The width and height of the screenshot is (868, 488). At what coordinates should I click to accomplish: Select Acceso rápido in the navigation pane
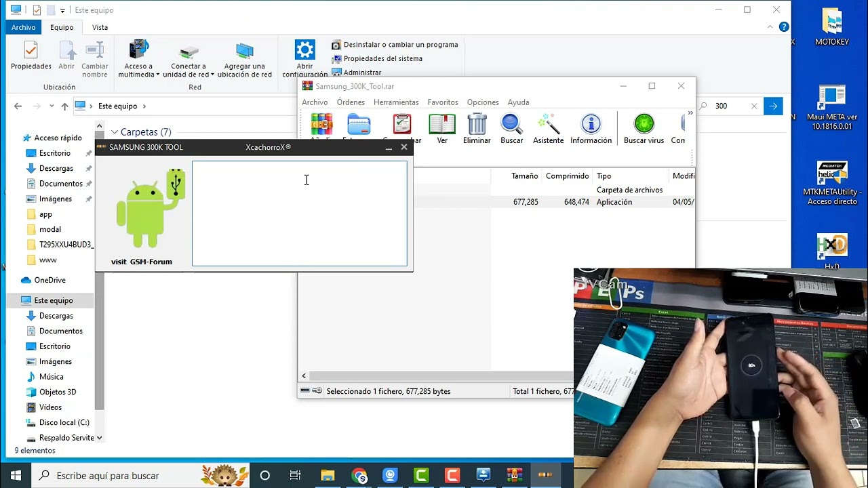(58, 138)
